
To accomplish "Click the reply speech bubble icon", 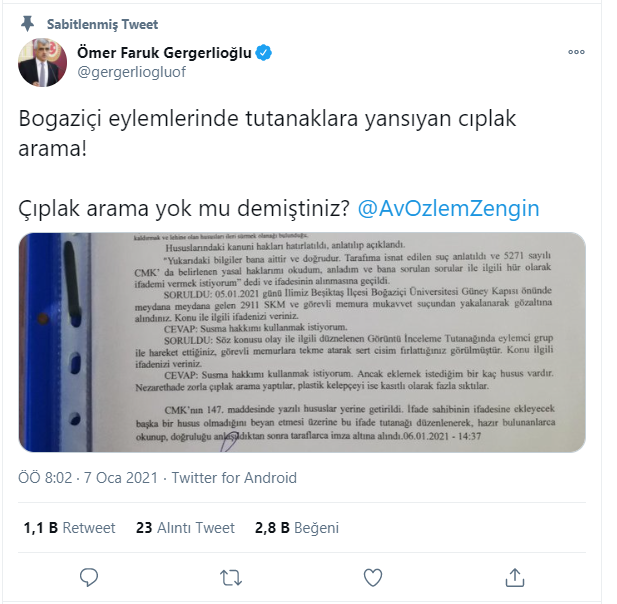I will 89,577.
